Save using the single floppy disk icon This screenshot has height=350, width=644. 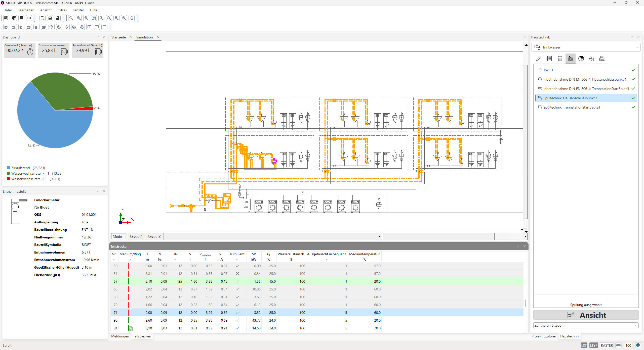(x=50, y=18)
